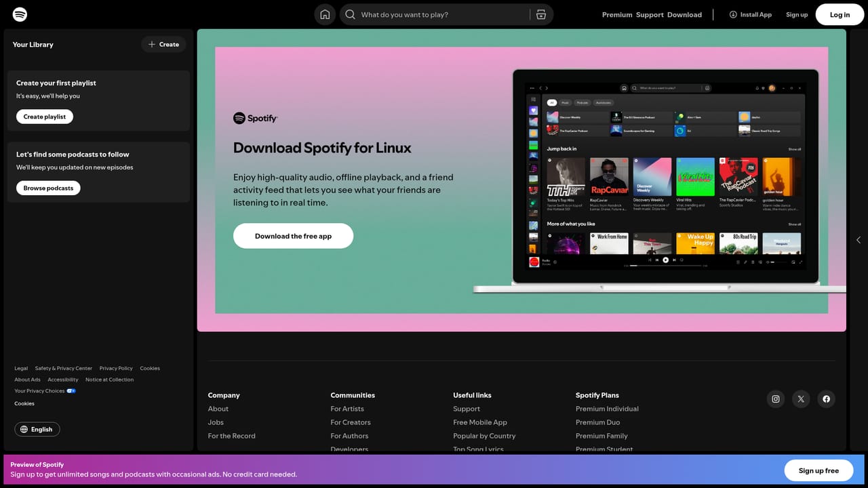Image resolution: width=868 pixels, height=488 pixels.
Task: Open Premium Family plan link
Action: (x=601, y=436)
